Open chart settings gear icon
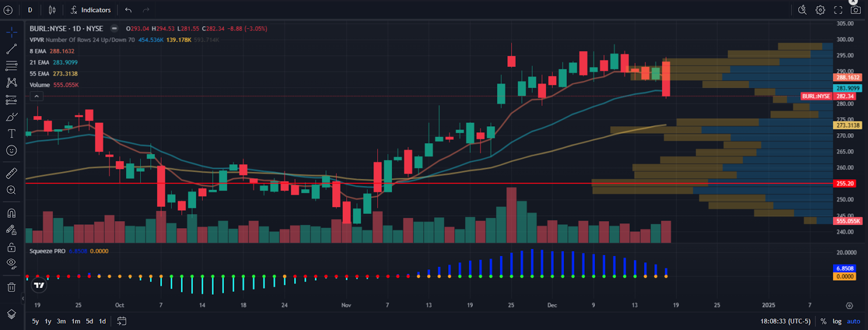Image resolution: width=868 pixels, height=330 pixels. pos(820,10)
